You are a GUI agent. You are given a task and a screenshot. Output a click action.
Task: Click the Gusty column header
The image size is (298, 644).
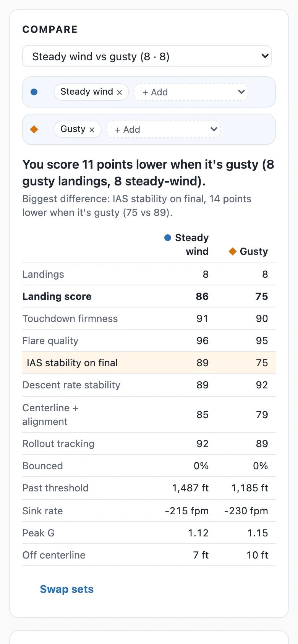(248, 251)
